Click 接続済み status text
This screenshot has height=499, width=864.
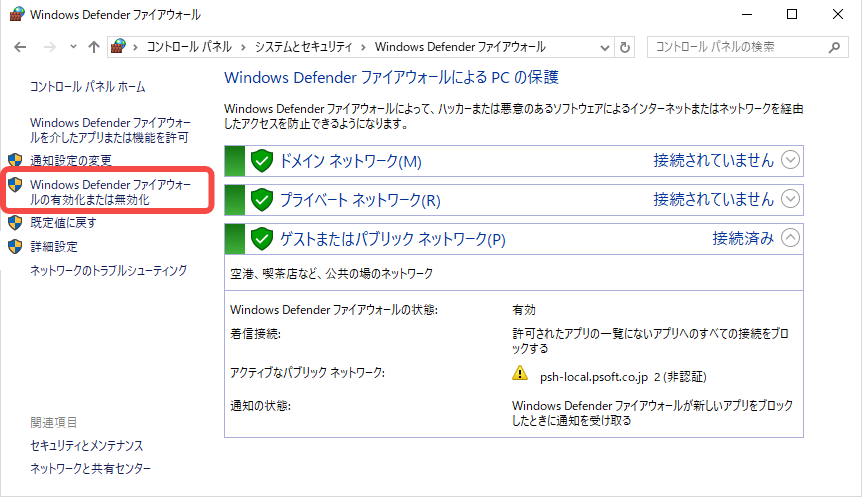[x=743, y=238]
